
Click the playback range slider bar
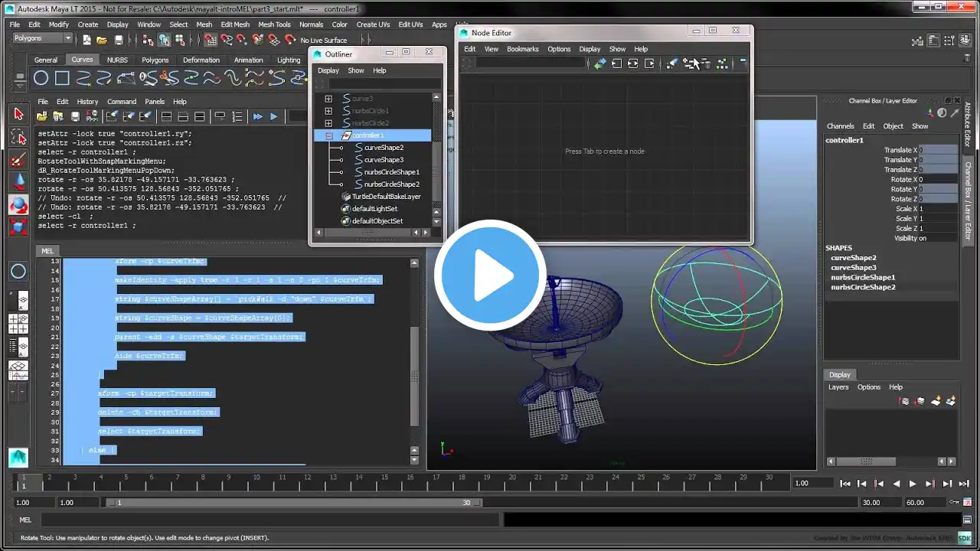tap(293, 503)
